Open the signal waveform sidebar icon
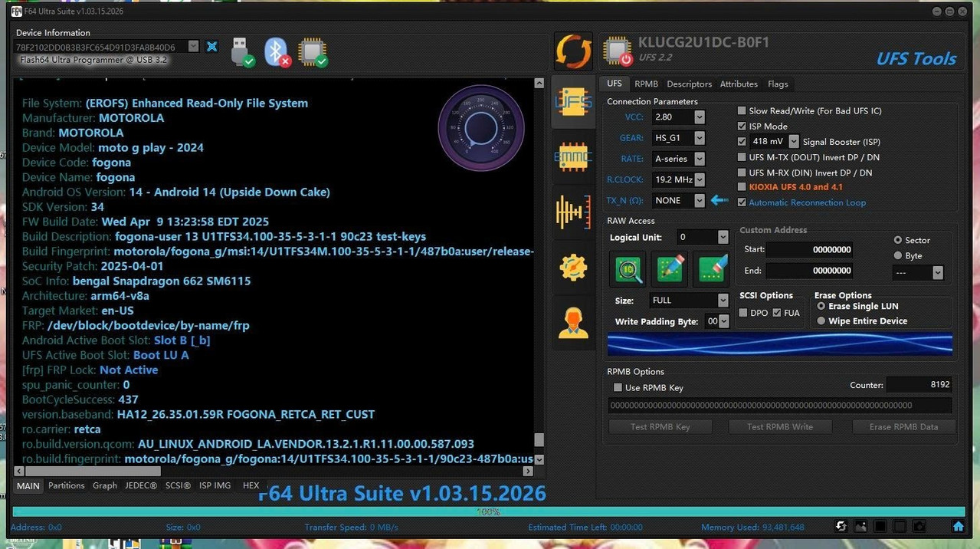 click(x=573, y=211)
